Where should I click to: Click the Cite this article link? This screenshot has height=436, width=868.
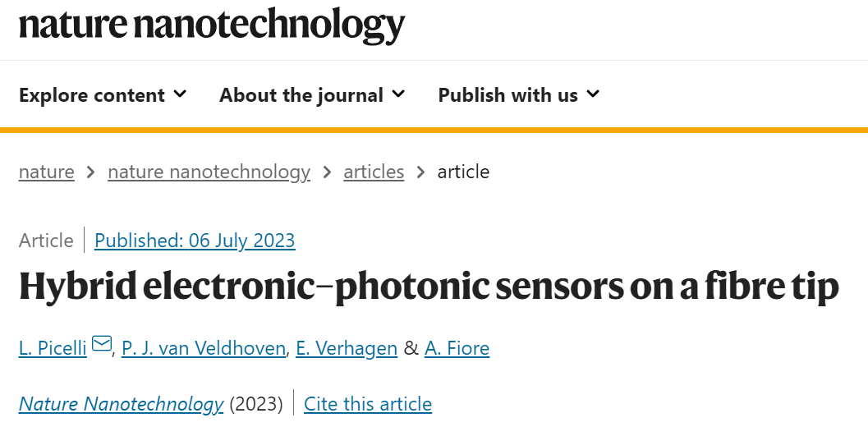click(368, 404)
